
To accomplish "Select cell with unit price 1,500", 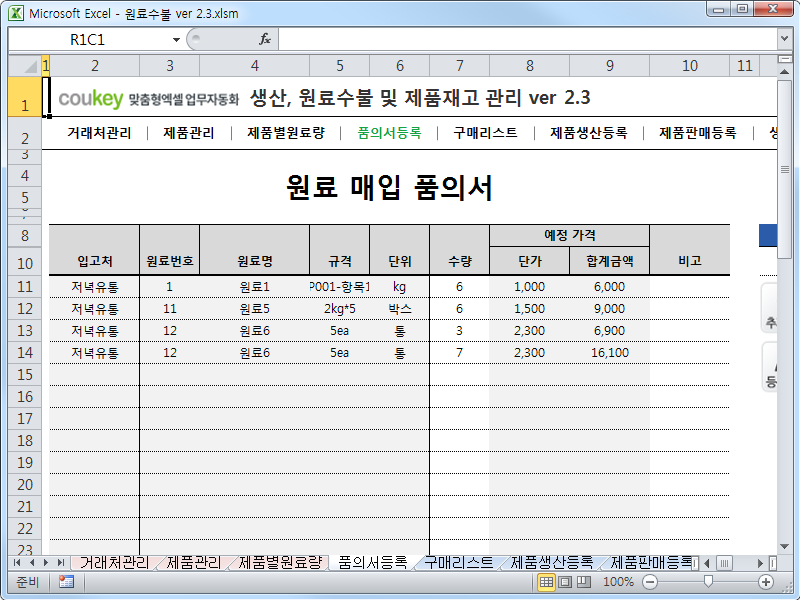I will point(529,309).
